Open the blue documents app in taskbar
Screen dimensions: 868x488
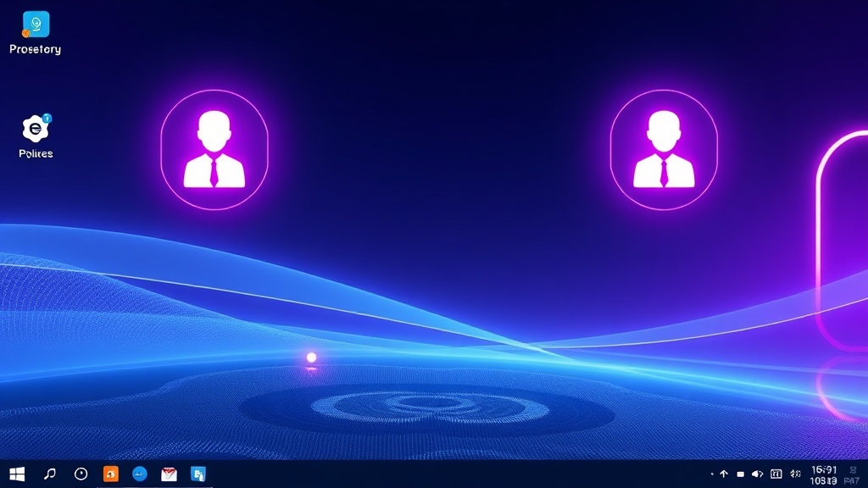tap(198, 474)
